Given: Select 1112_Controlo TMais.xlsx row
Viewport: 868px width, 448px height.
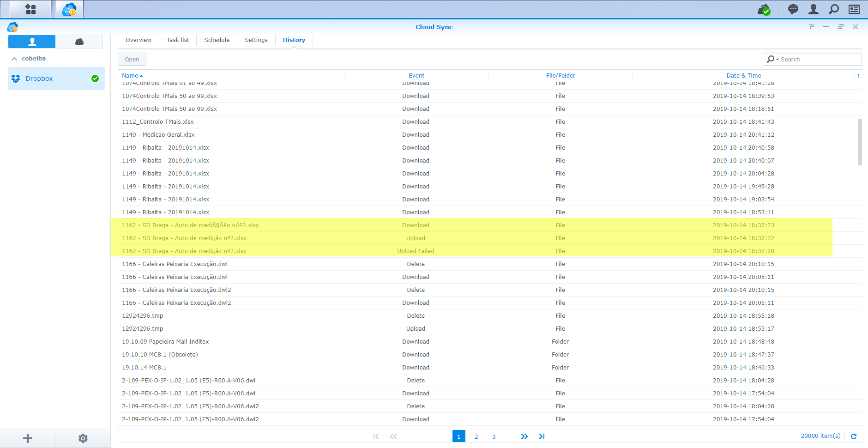Looking at the screenshot, I should [487, 122].
